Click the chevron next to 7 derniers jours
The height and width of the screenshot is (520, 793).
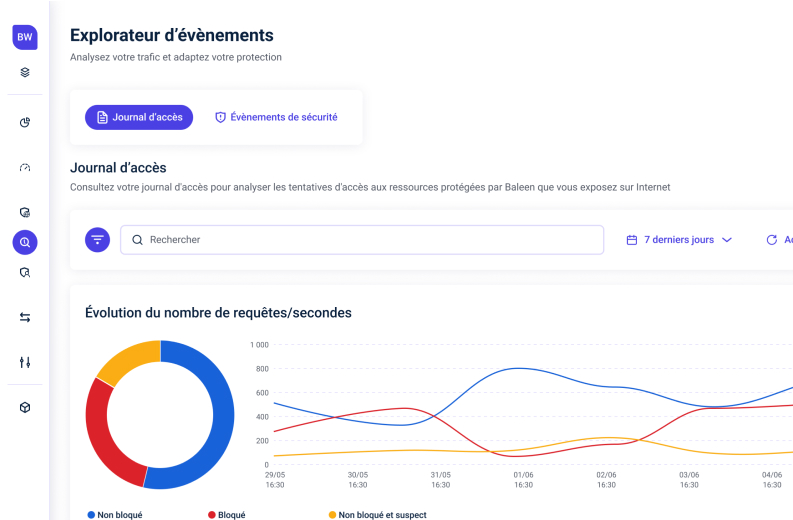727,240
